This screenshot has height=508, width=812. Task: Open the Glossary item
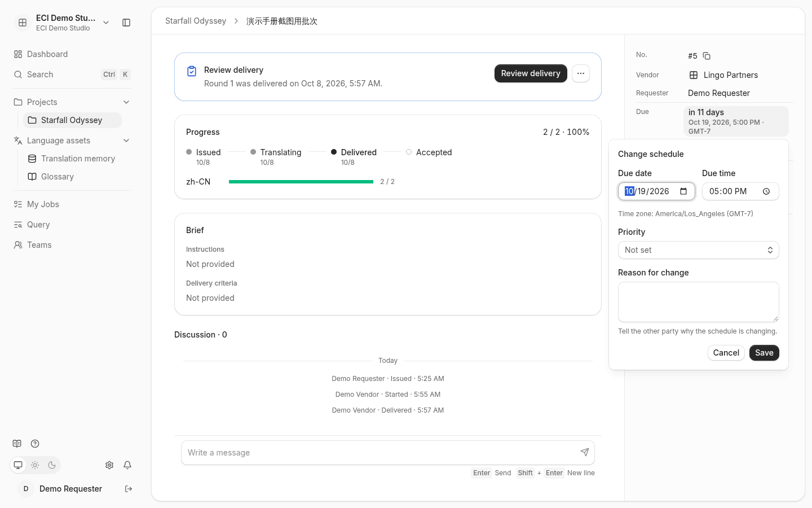coord(72,177)
